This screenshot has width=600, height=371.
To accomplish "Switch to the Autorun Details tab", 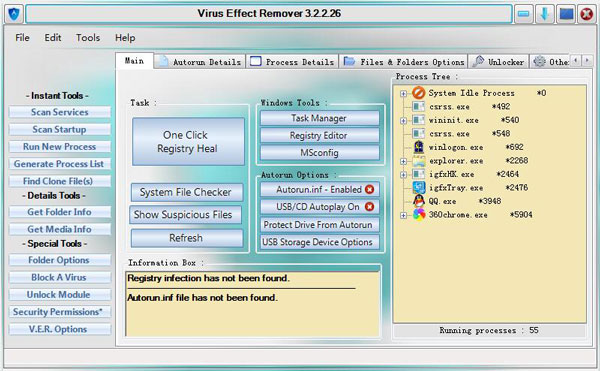I will click(x=201, y=62).
